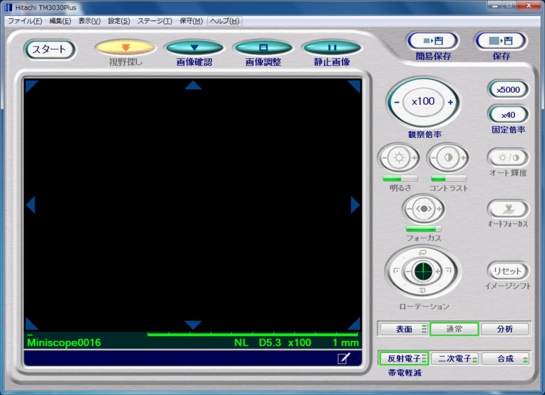Click the brightness control sun icon
The width and height of the screenshot is (545, 395).
(x=399, y=158)
